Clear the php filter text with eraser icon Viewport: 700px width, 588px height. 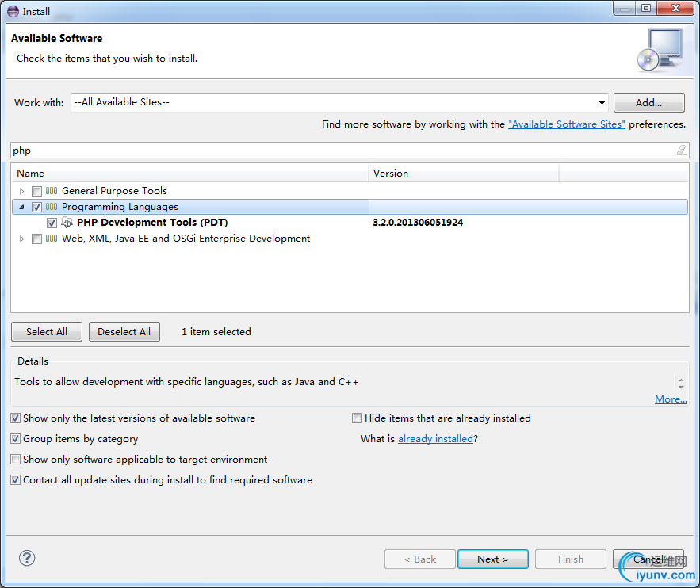tap(681, 151)
